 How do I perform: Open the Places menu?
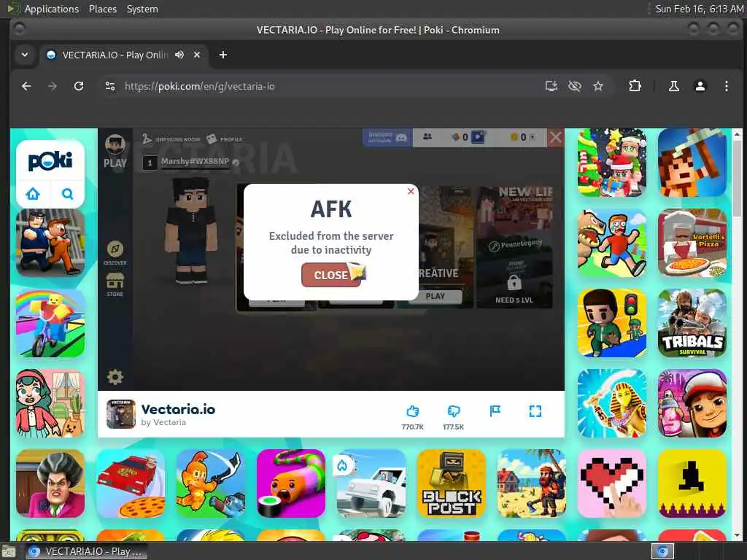tap(102, 9)
